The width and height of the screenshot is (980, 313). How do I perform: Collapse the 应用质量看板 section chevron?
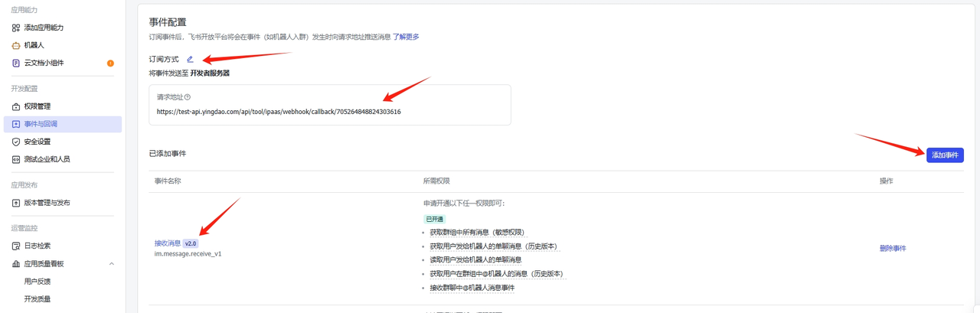pos(111,263)
